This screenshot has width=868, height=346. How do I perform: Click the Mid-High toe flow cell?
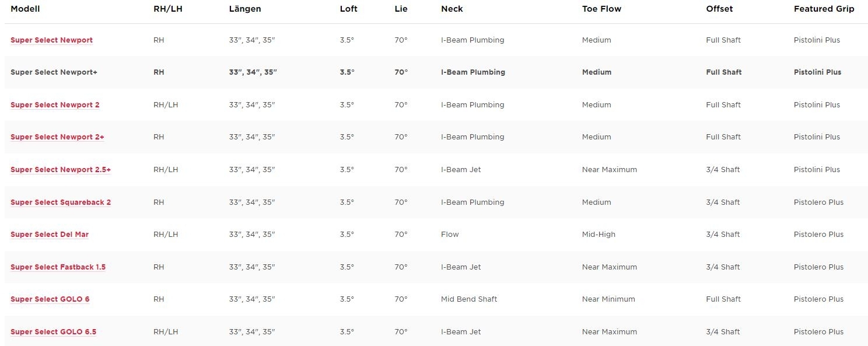coord(598,235)
